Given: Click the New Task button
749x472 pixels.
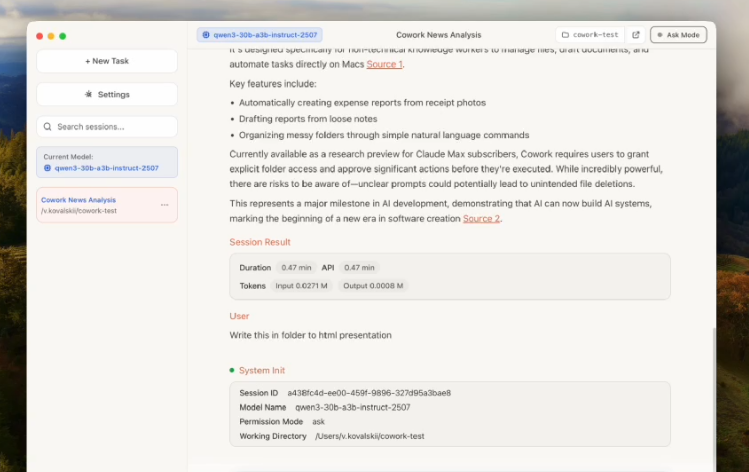Looking at the screenshot, I should tap(107, 61).
